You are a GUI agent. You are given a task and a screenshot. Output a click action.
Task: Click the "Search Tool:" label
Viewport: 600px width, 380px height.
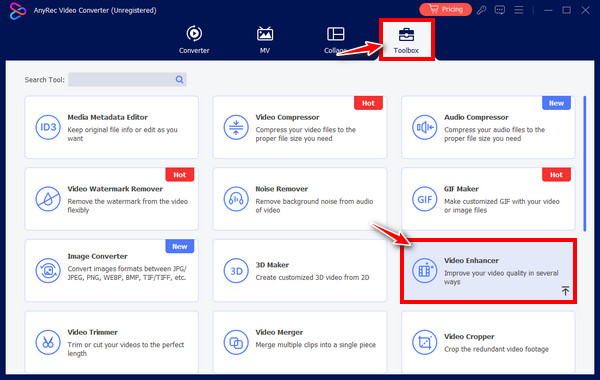44,80
